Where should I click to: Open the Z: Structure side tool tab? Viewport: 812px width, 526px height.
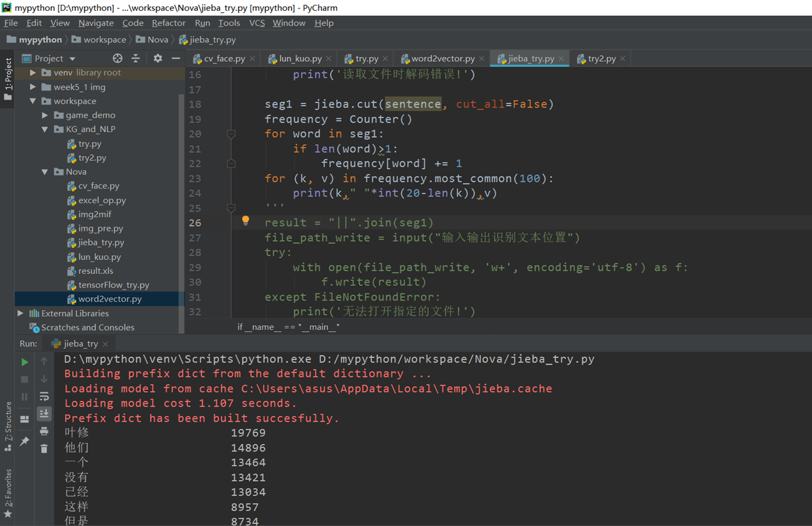pos(8,426)
